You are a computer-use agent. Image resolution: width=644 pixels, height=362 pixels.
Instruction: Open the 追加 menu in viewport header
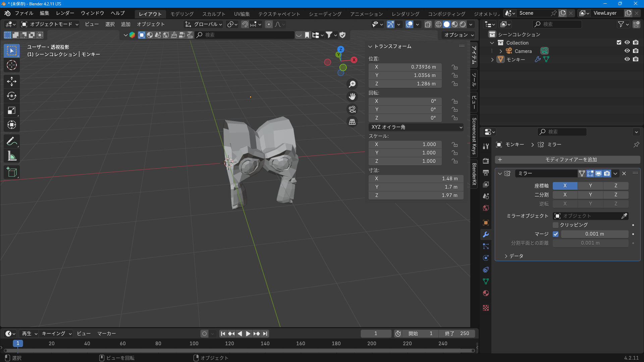point(125,24)
